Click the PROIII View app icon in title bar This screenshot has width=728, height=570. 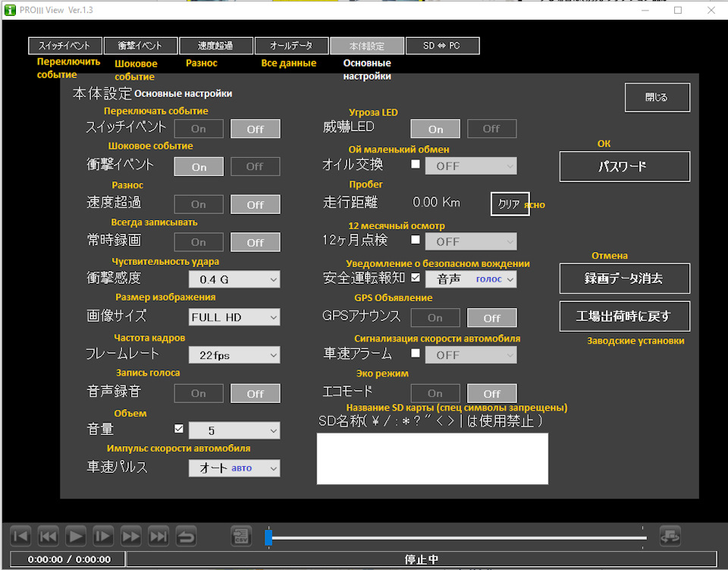pos(10,10)
